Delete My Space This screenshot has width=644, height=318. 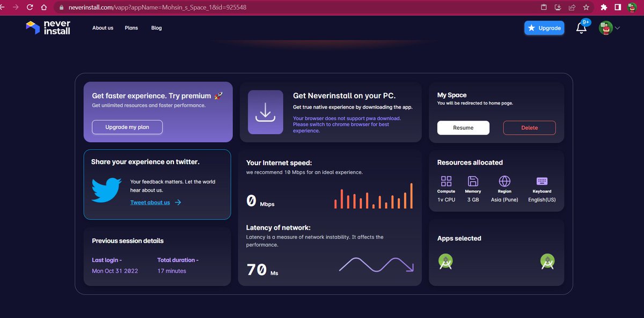pyautogui.click(x=530, y=128)
